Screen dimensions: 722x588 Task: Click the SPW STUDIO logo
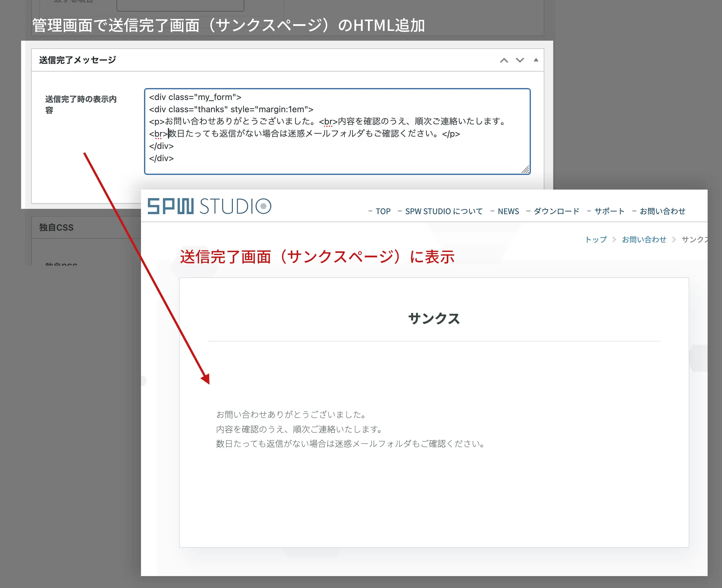(x=209, y=206)
